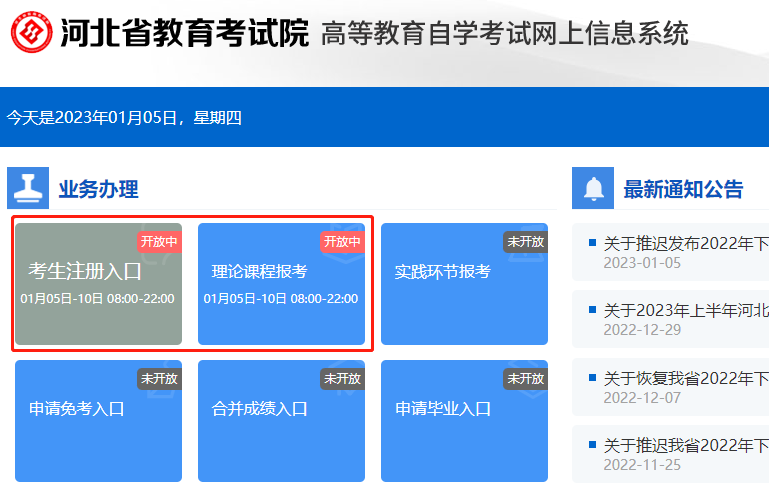Click the red Hebei Education Examinations Authority logo
Viewport: 769px width, 486px height.
click(32, 32)
